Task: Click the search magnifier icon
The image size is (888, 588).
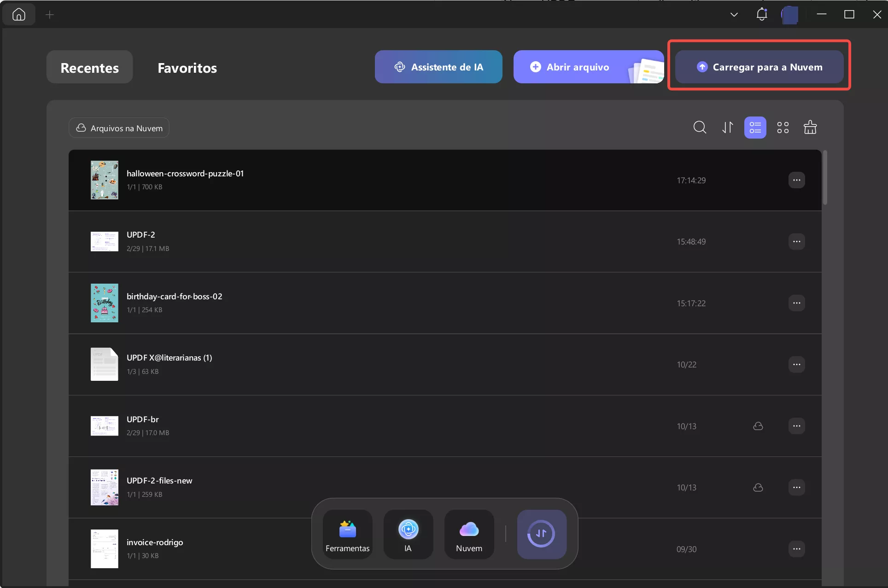Action: point(700,127)
